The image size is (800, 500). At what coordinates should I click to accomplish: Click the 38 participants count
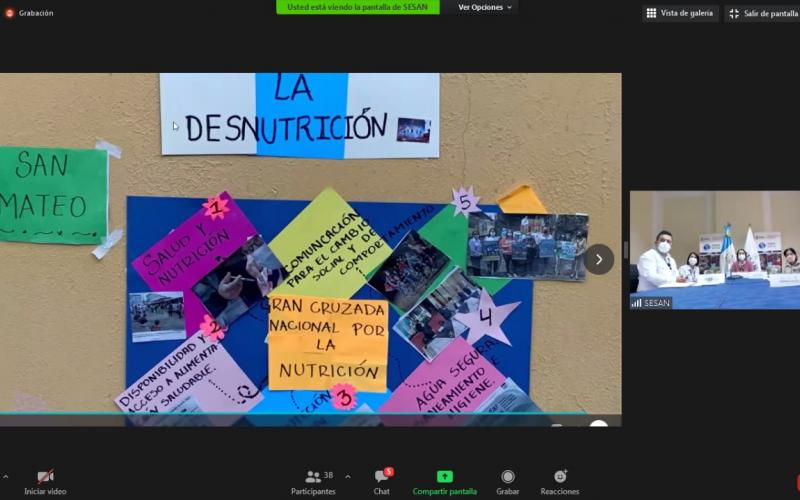tap(328, 475)
